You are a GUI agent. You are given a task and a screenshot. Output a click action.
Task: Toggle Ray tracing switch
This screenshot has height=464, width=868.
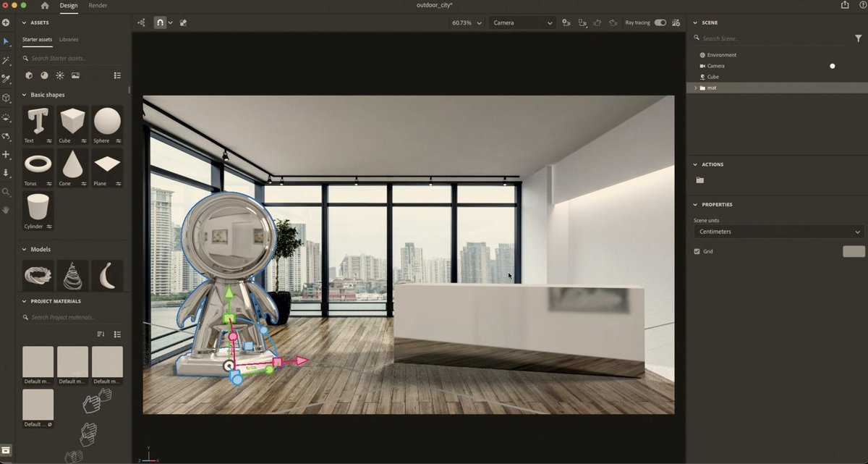[x=660, y=22]
